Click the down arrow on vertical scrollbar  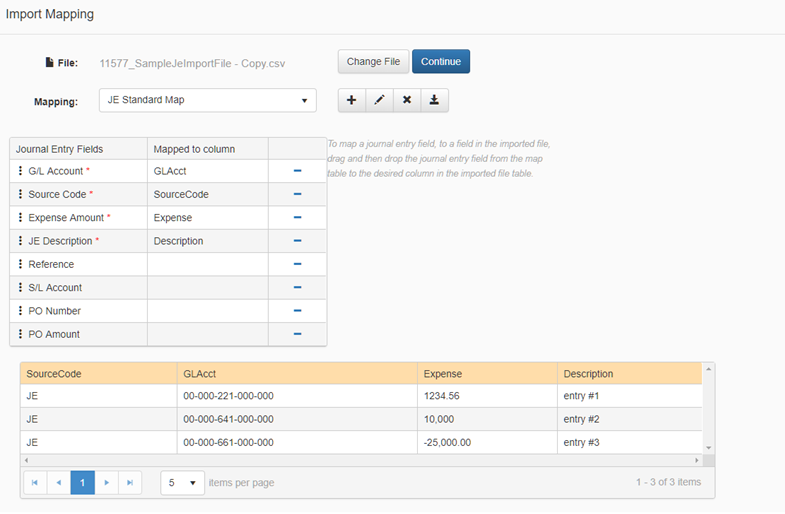pos(709,448)
